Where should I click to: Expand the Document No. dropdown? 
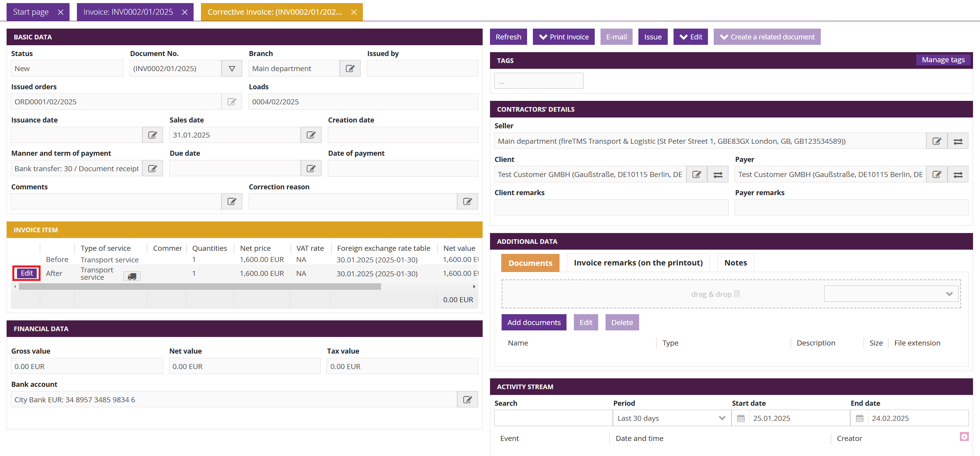click(232, 68)
